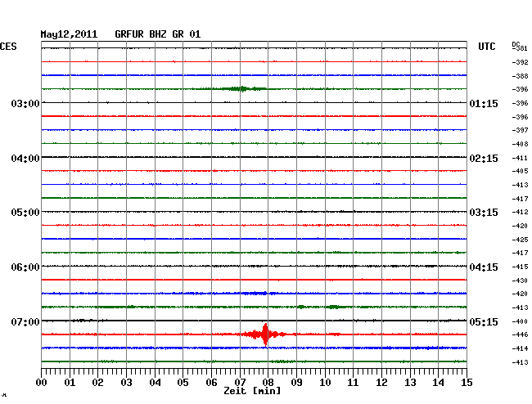
Task: Click the UTC column header
Action: (x=486, y=47)
